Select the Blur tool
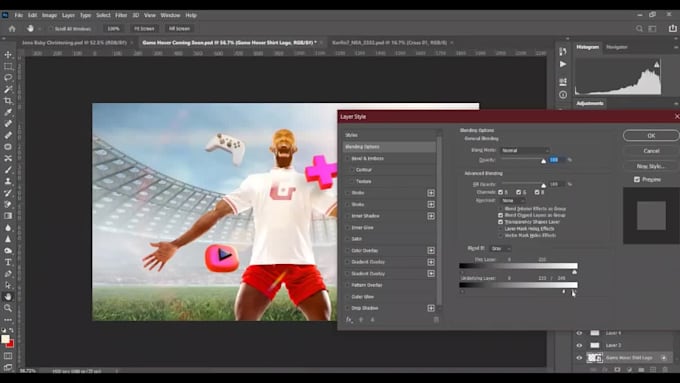Screen dimensions: 680x383 8,228
